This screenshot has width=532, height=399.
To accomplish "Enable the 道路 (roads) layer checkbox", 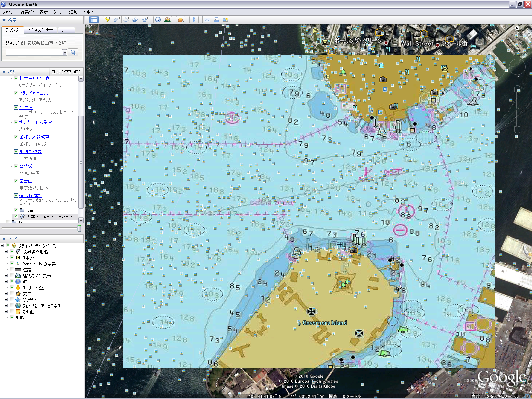I will point(12,270).
